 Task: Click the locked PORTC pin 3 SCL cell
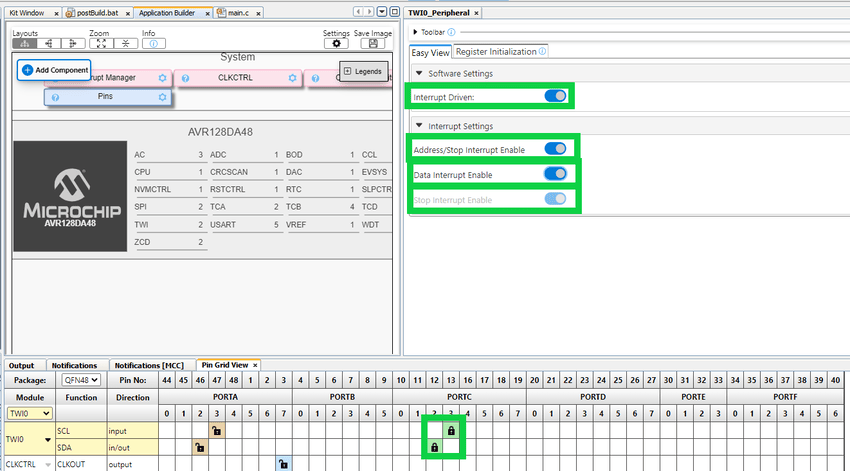(x=452, y=430)
